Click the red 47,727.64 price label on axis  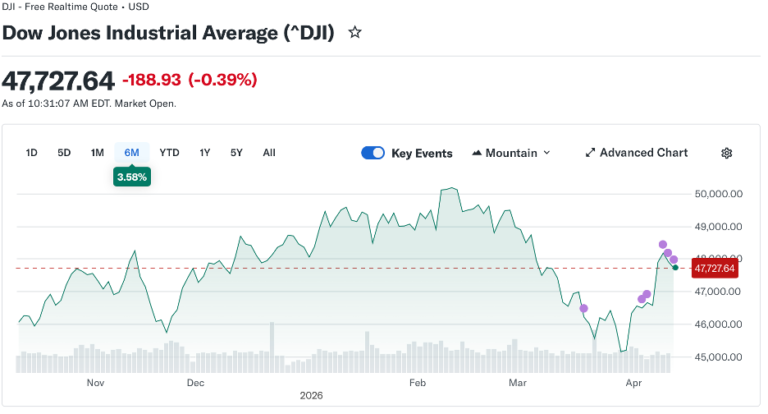714,268
